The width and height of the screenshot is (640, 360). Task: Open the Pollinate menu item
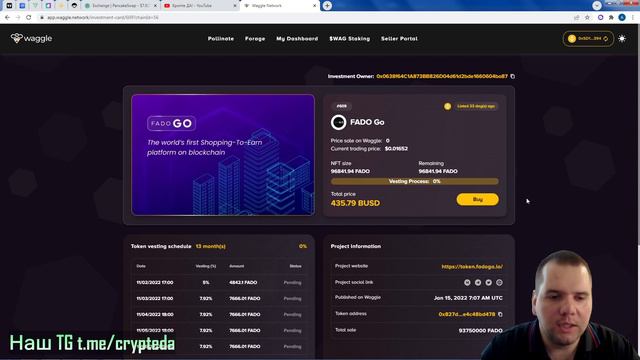(x=221, y=39)
